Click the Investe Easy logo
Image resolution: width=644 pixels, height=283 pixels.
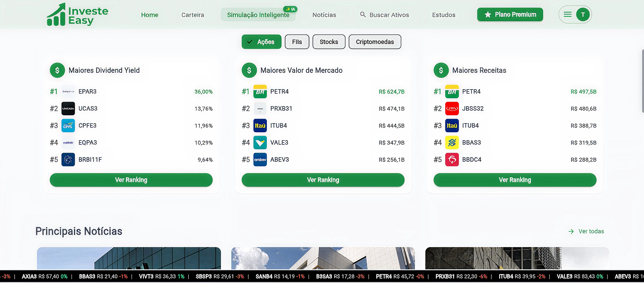(x=78, y=15)
